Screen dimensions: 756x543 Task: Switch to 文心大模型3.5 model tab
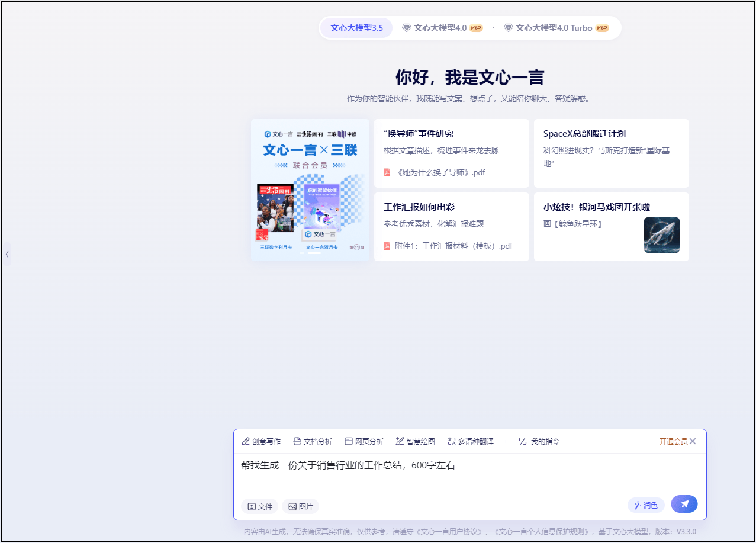(x=356, y=28)
